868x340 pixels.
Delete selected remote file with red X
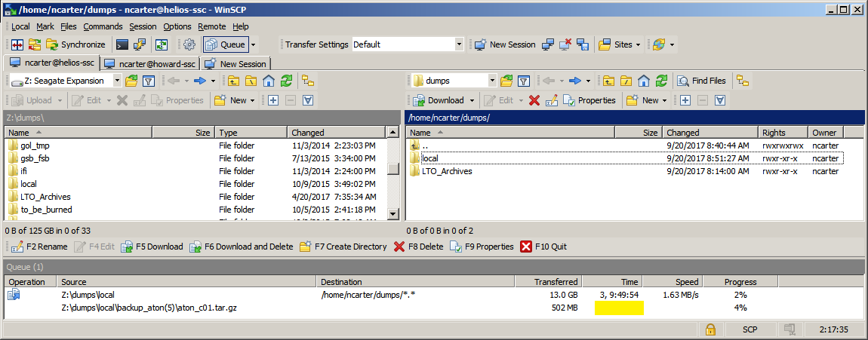[x=534, y=100]
